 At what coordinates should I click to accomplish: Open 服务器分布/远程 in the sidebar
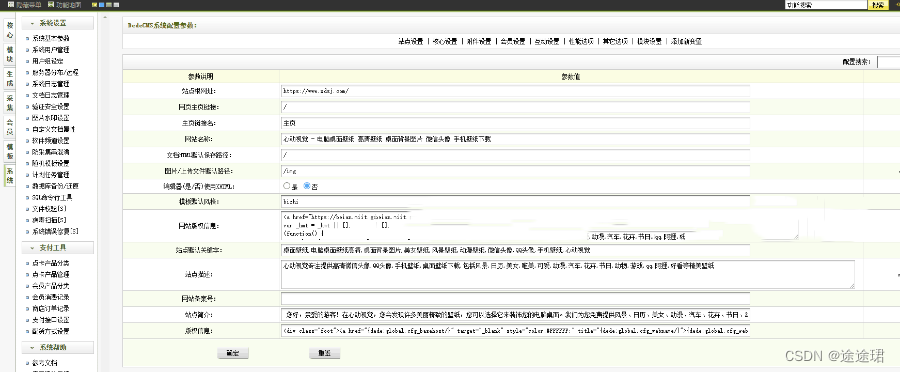pyautogui.click(x=55, y=72)
